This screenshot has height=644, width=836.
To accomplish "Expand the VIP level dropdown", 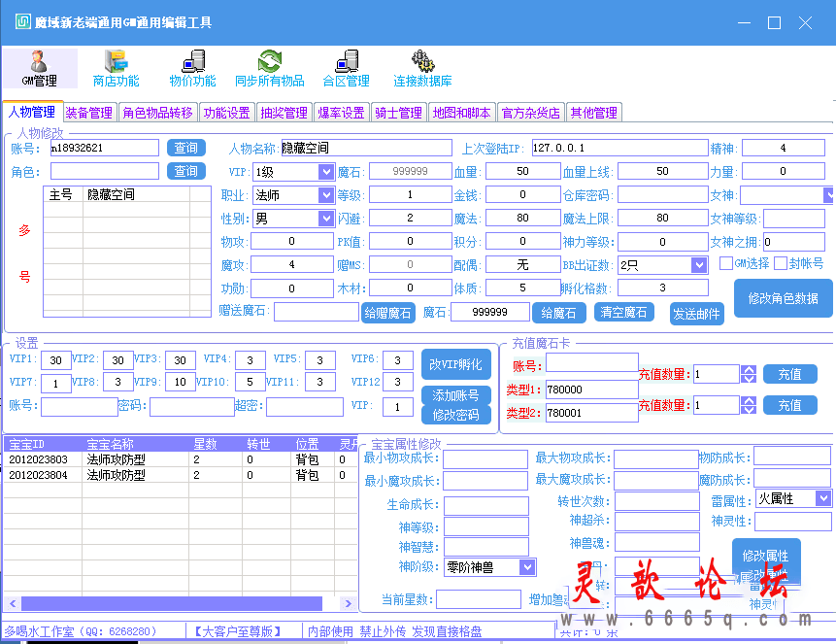I will 326,171.
